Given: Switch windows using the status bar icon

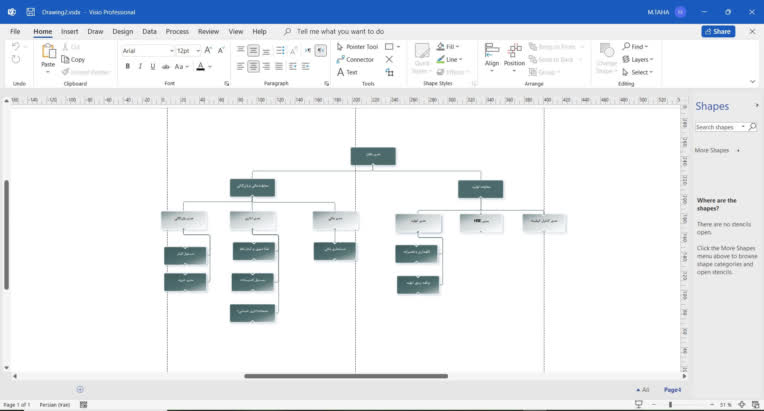Looking at the screenshot, I should [756, 404].
